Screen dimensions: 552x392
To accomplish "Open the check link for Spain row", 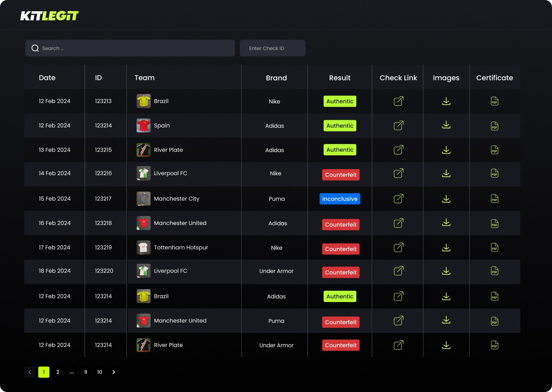I will [399, 125].
